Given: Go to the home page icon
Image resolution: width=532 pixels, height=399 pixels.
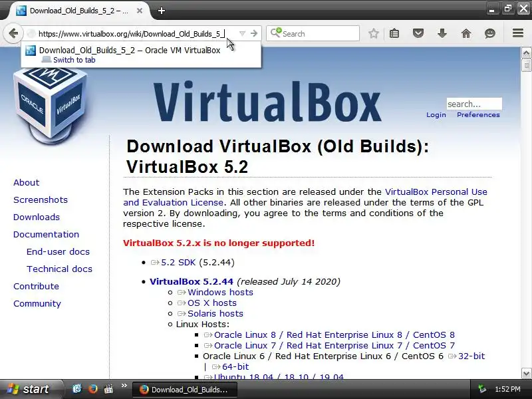Looking at the screenshot, I should coord(466,33).
